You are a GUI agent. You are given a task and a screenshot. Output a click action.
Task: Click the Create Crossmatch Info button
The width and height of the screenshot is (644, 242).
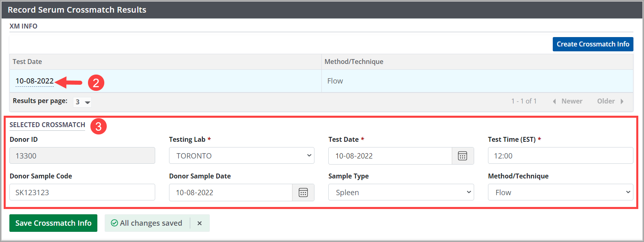tap(592, 44)
